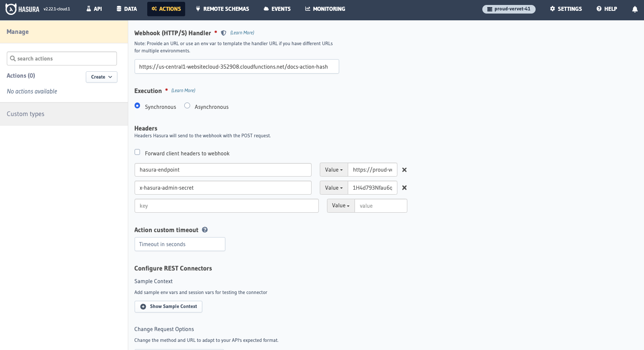Open the API page

click(93, 9)
